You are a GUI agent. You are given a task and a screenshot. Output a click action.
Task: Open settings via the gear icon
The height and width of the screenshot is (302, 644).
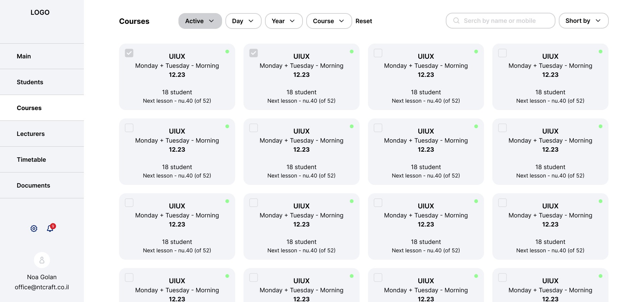[34, 229]
